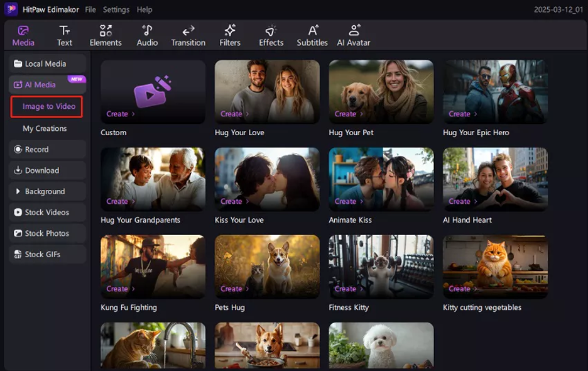Select the Hug Your Love thumbnail

[267, 92]
